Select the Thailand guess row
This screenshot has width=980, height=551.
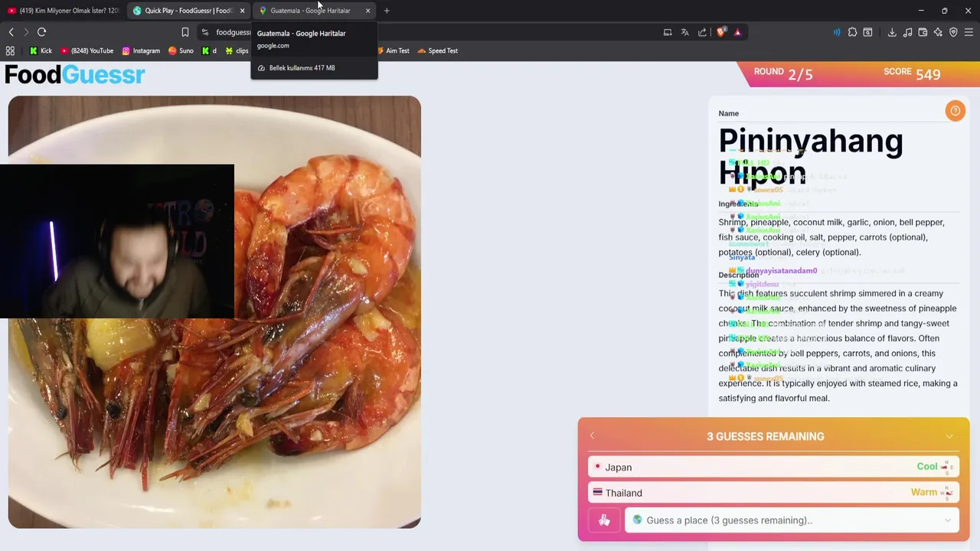tap(773, 493)
